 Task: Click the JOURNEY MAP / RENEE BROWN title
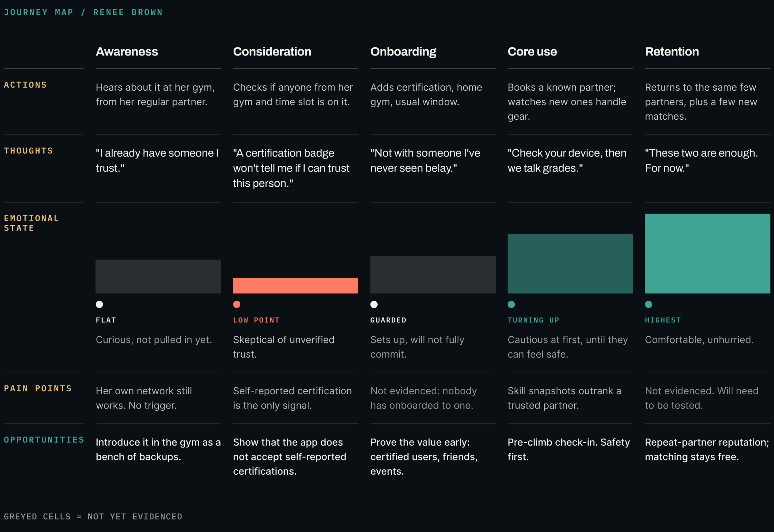83,12
